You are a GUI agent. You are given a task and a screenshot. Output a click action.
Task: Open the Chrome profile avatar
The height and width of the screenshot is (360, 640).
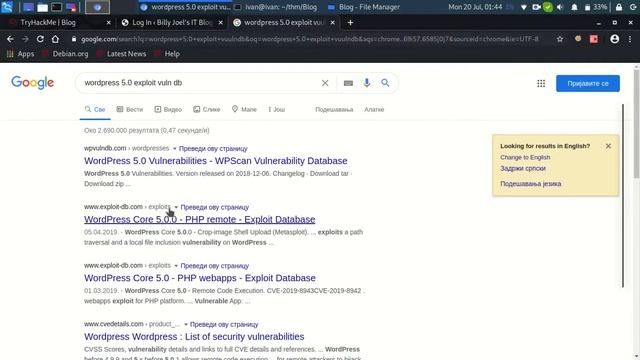pyautogui.click(x=614, y=39)
